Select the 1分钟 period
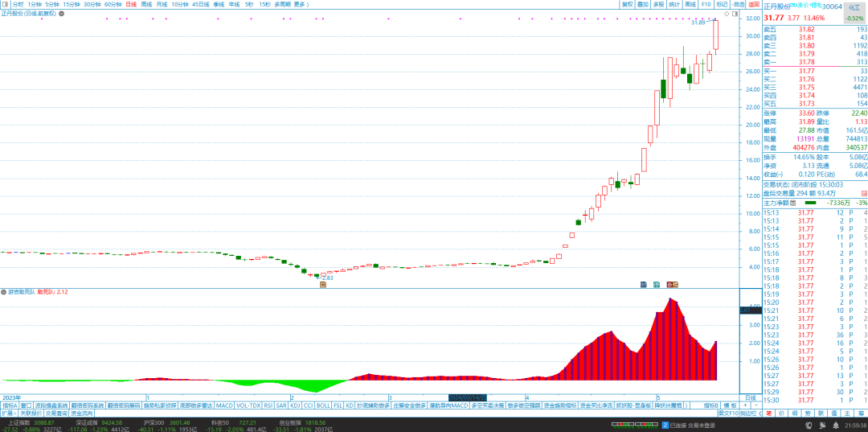This screenshot has width=868, height=432. click(x=35, y=4)
